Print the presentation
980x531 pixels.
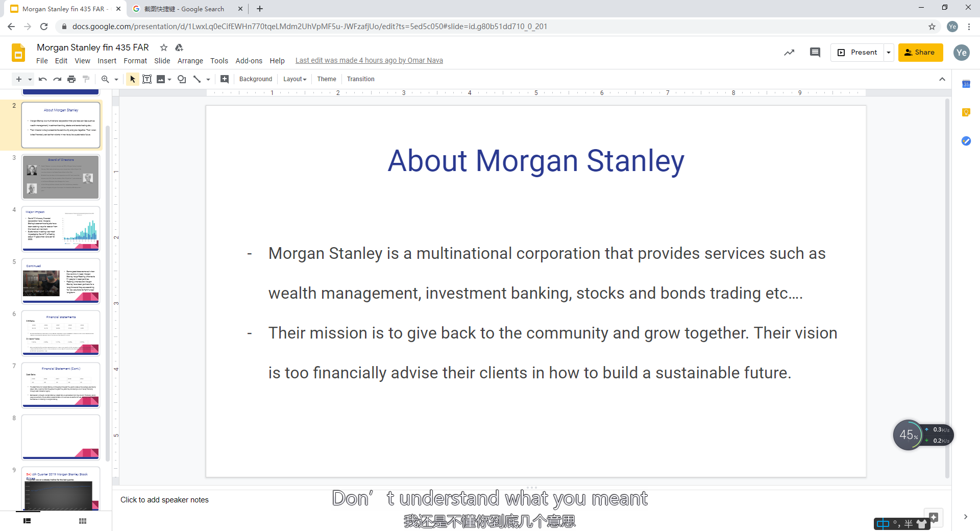point(71,79)
